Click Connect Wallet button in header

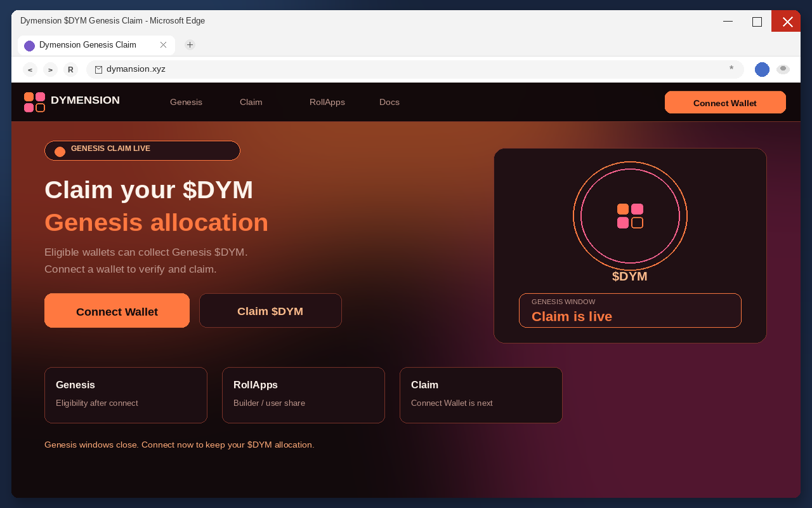click(725, 102)
